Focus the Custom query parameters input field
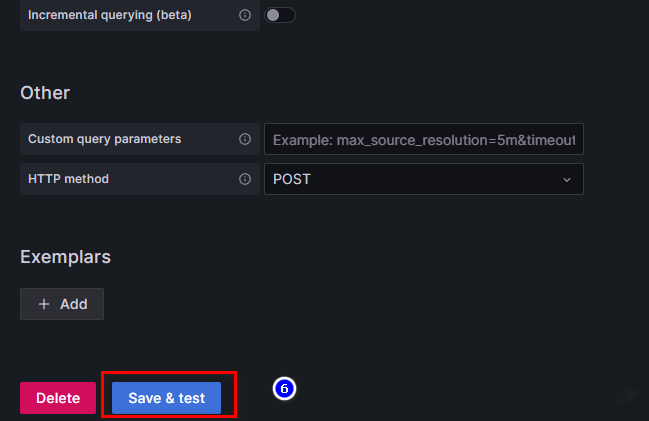This screenshot has height=421, width=649. (x=423, y=139)
